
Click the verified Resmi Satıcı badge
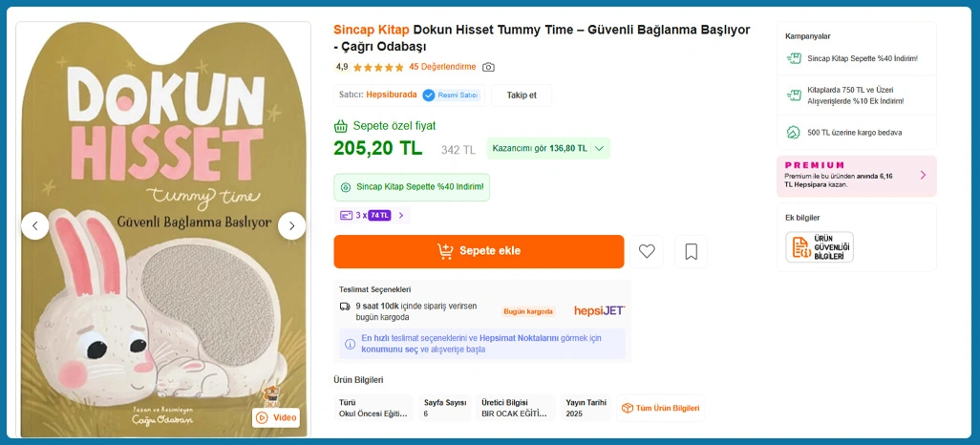tap(451, 95)
